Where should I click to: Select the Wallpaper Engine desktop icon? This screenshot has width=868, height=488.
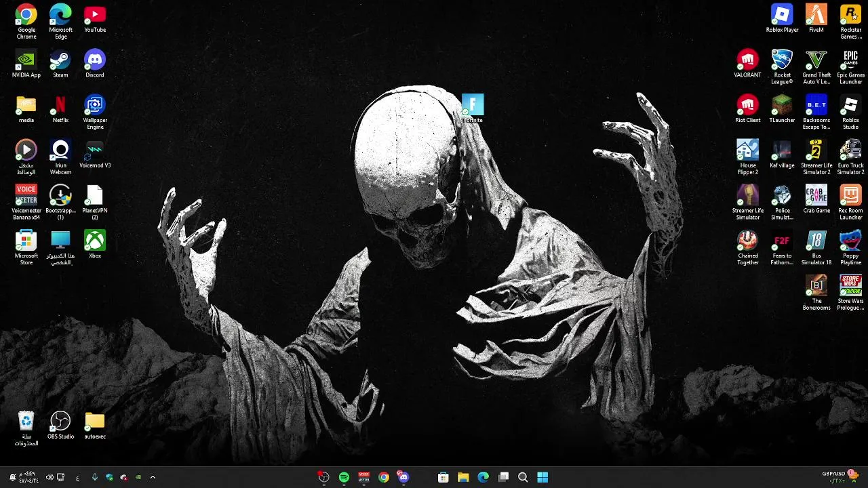(x=95, y=112)
